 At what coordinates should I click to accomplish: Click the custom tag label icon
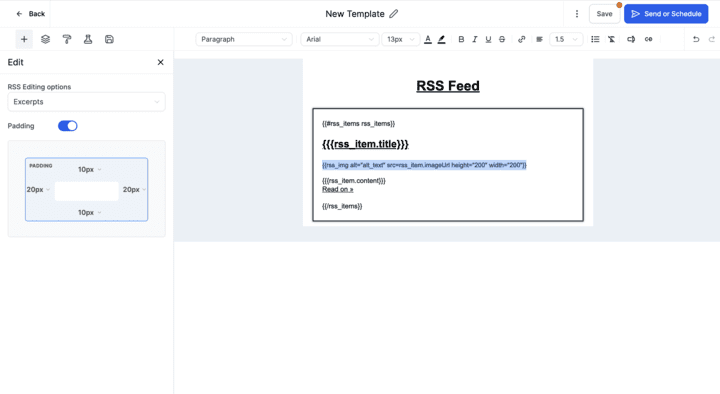[x=631, y=39]
